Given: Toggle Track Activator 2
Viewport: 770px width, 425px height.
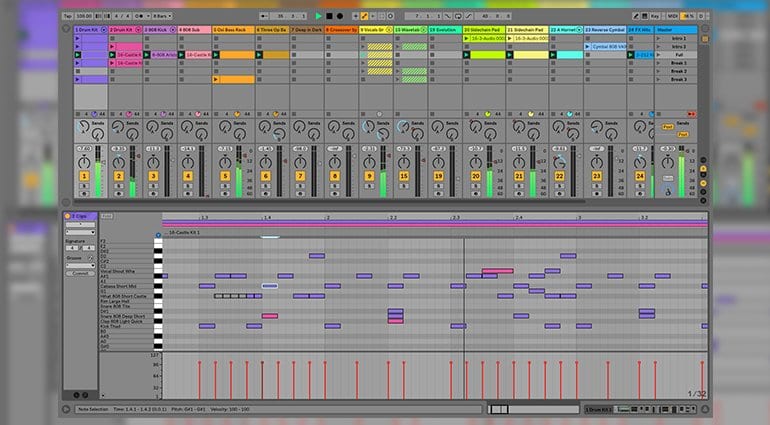Looking at the screenshot, I should (118, 176).
